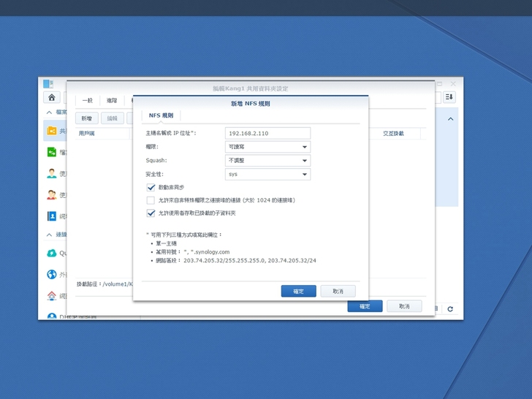Open QuickConnect cloud sidebar icon

(52, 253)
